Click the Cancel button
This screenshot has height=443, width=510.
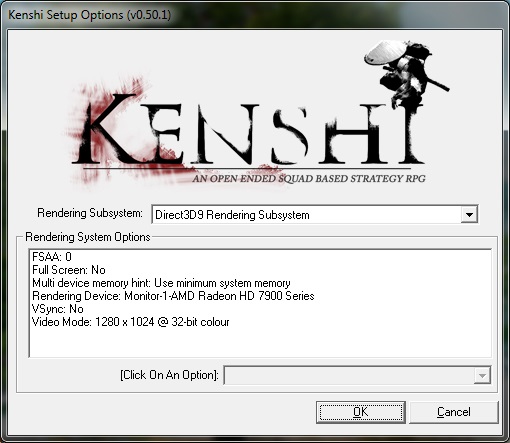click(454, 412)
